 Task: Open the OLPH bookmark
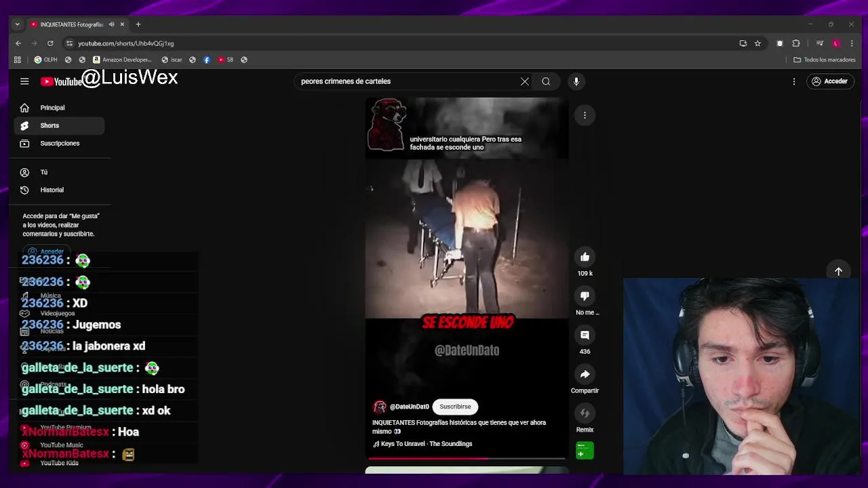(46, 60)
